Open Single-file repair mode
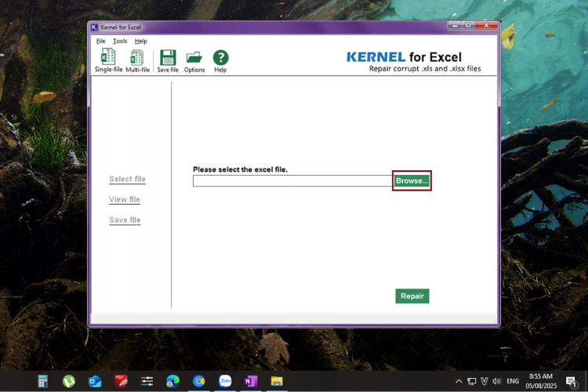 (x=108, y=60)
